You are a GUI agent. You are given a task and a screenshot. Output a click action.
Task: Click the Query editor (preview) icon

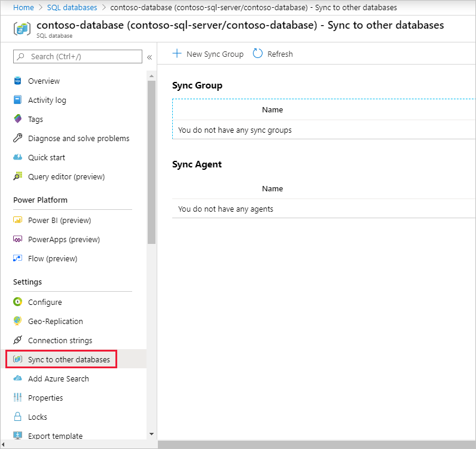coord(17,177)
